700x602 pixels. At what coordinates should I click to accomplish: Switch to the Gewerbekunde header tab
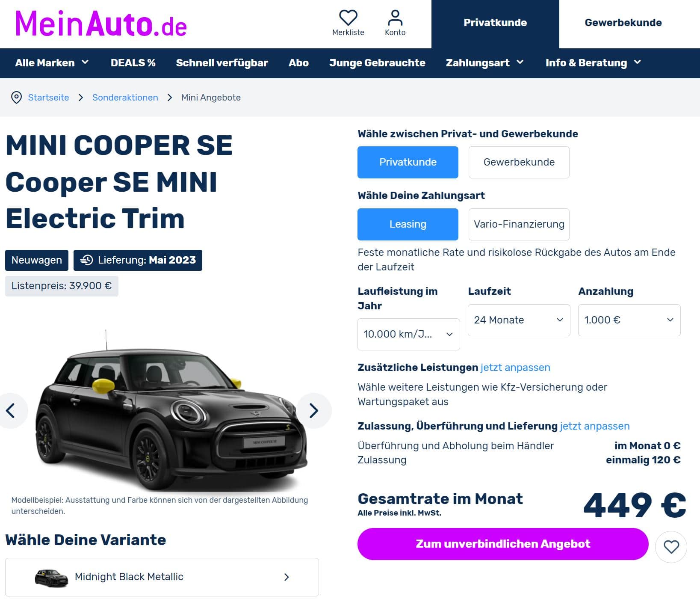623,23
